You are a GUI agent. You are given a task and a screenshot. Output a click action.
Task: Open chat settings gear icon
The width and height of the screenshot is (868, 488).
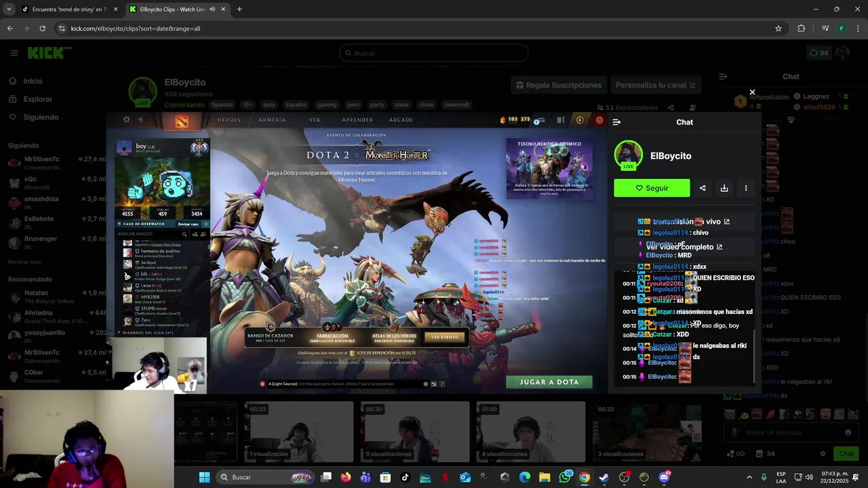click(823, 453)
